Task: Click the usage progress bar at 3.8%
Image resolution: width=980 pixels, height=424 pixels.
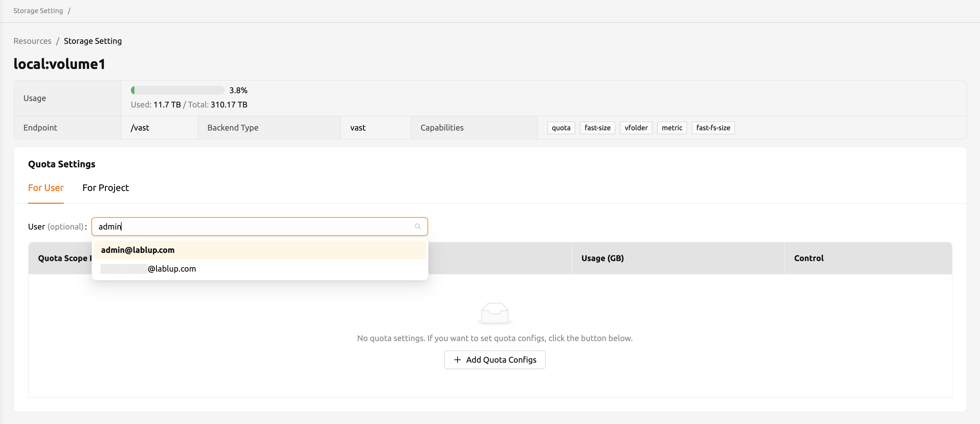Action: coord(178,90)
